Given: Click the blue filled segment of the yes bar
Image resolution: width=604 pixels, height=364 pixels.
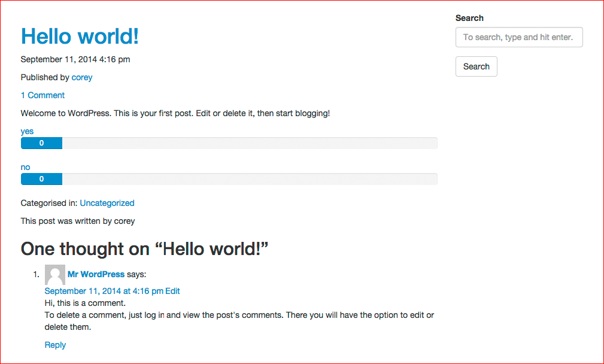Looking at the screenshot, I should coord(41,143).
